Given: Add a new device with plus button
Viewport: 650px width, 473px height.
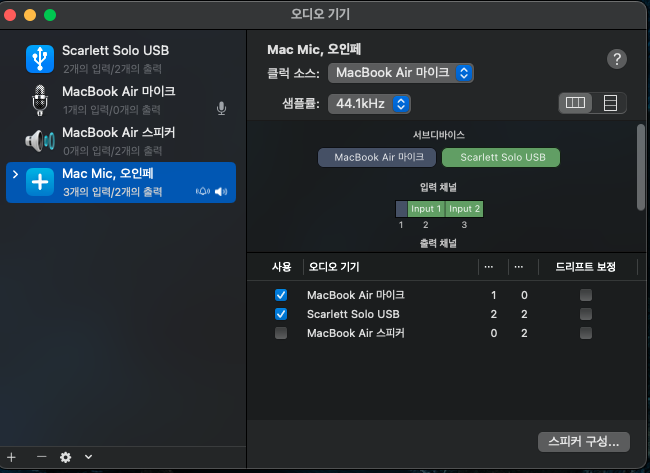Looking at the screenshot, I should [x=11, y=457].
